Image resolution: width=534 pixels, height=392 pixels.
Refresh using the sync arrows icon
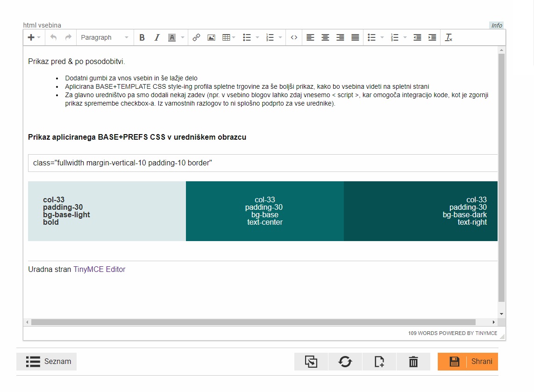[x=345, y=361]
